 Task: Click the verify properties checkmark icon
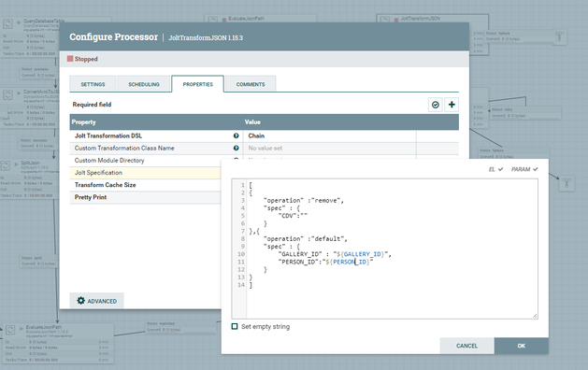point(436,105)
